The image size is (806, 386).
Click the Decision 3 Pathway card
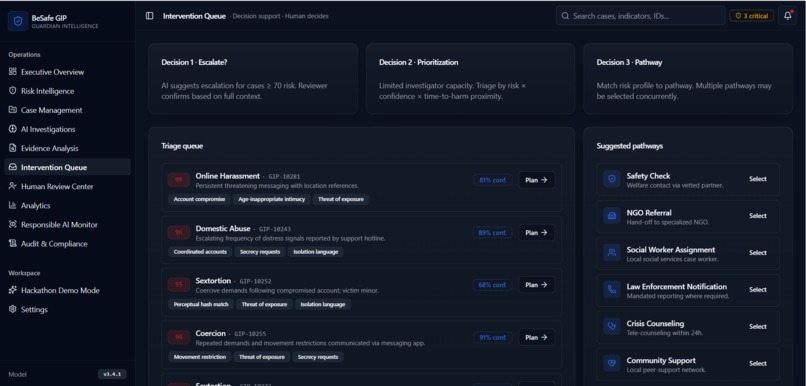click(688, 79)
